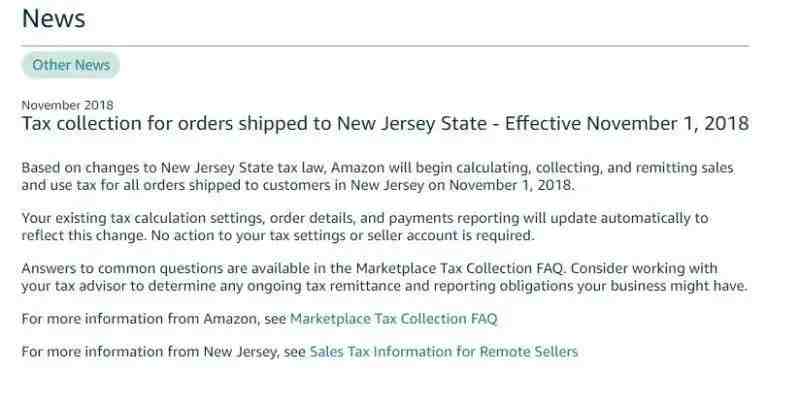Click the Tax collection for orders headline

(385, 124)
